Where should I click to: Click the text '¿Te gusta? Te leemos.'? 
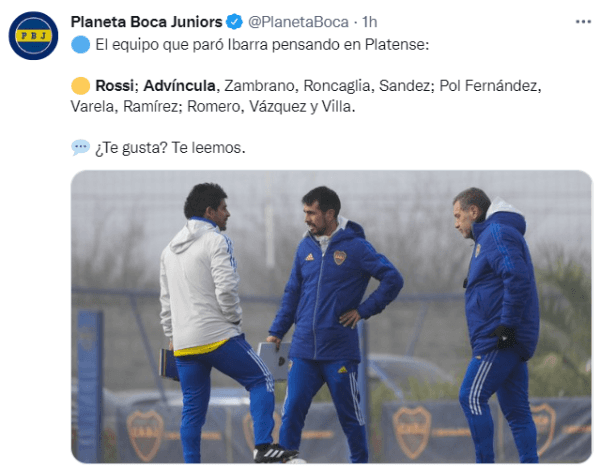point(170,148)
